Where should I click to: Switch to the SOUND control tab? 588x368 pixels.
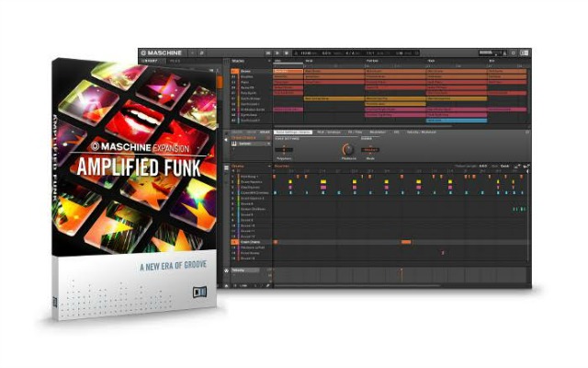tap(265, 132)
